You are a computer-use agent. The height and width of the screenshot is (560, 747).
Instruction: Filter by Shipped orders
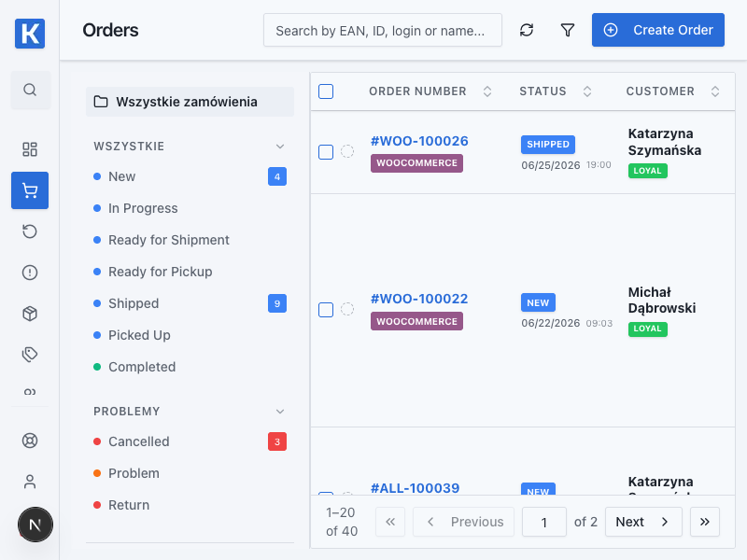point(190,303)
